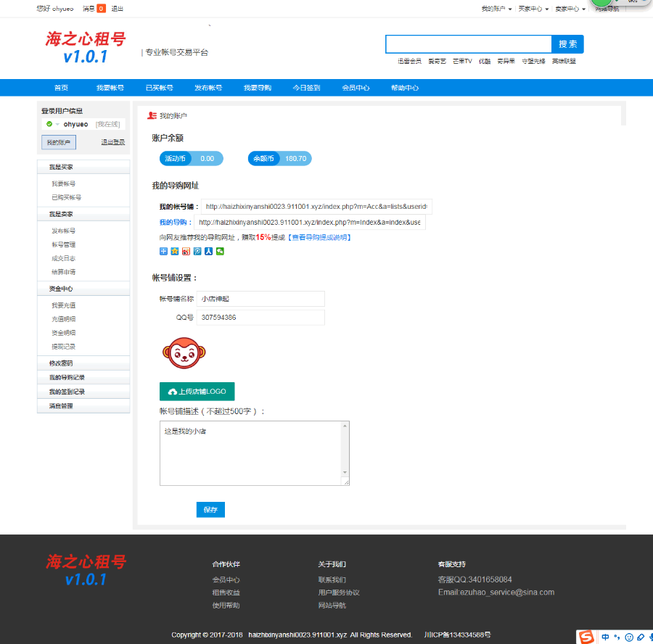Open the add-to-favorites star share icon
This screenshot has width=653, height=644.
click(174, 251)
